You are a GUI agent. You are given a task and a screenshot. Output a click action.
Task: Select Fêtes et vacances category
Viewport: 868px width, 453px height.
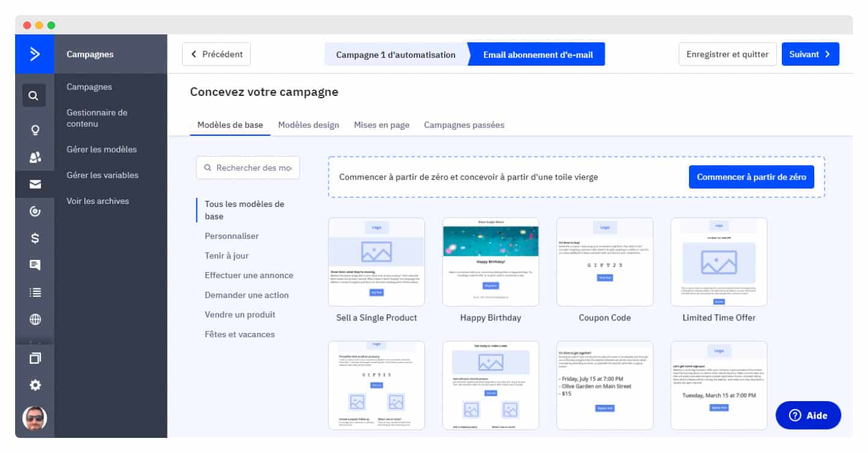pos(239,334)
